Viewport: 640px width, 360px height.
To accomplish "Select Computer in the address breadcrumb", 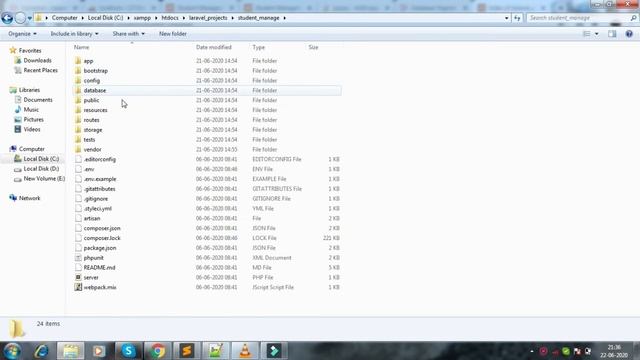I will 64,18.
